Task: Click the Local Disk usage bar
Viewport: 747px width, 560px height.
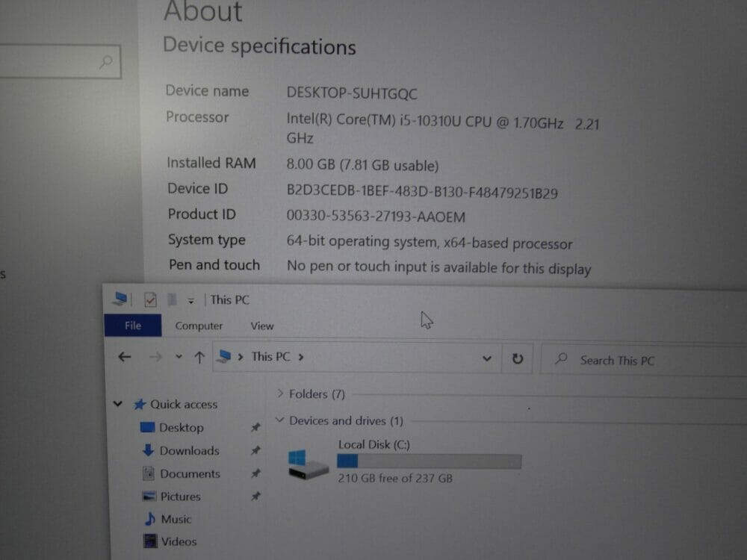Action: coord(430,461)
